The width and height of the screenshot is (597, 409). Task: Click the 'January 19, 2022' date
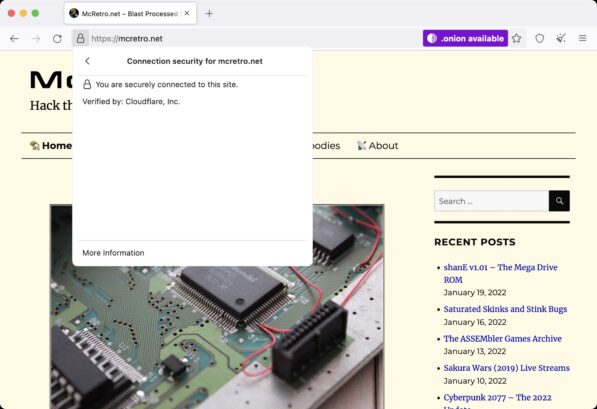click(475, 292)
